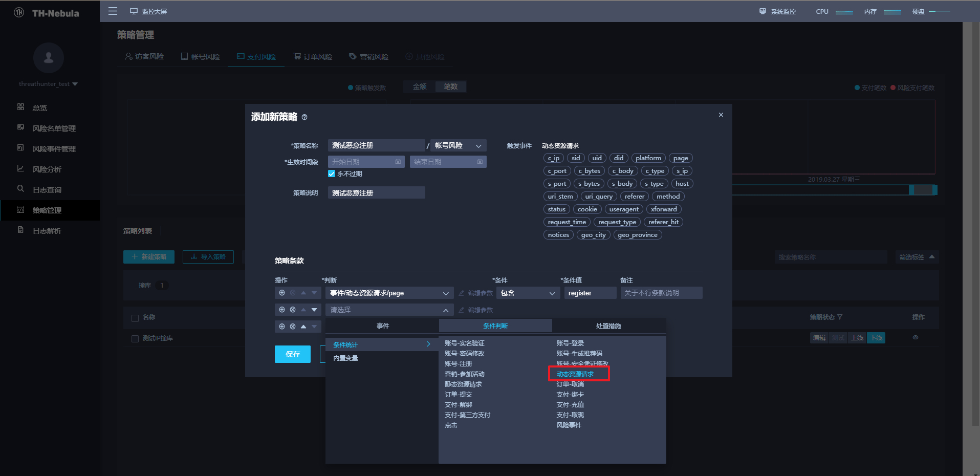Delete the 请选择 clause row
The width and height of the screenshot is (980, 476).
pos(293,310)
